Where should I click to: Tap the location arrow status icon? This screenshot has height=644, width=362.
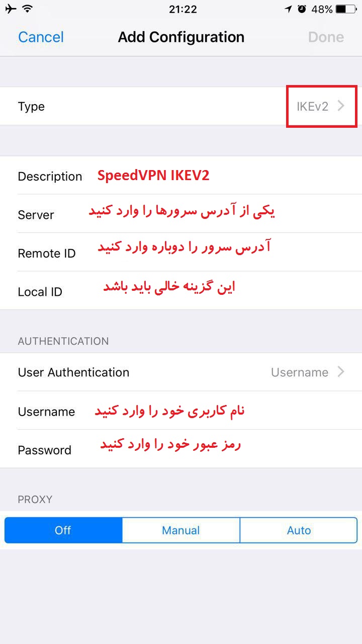(x=289, y=9)
